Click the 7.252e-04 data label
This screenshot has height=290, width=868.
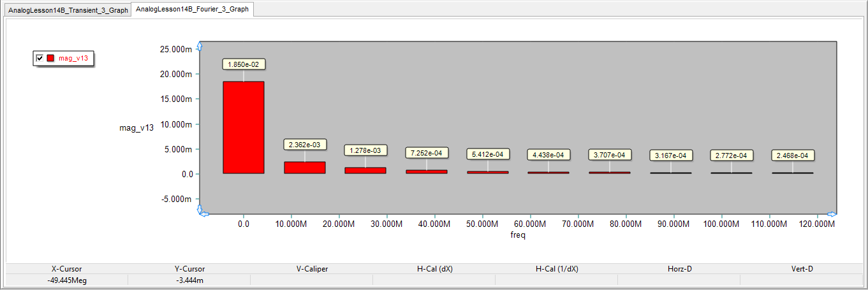pyautogui.click(x=427, y=153)
